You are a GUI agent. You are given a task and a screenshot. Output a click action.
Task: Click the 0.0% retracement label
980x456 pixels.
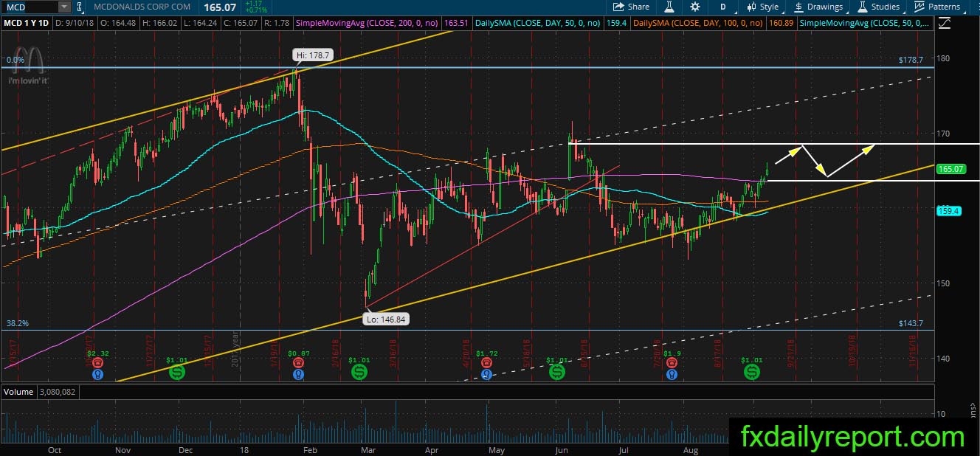point(15,59)
